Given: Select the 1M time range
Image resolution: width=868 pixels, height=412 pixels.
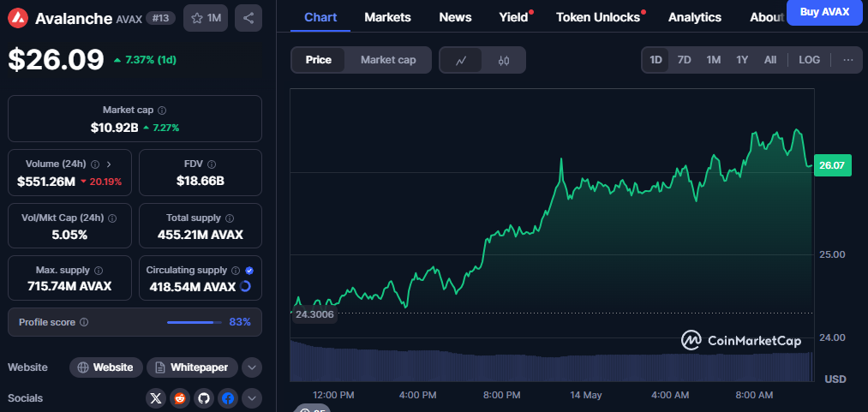Looking at the screenshot, I should [714, 60].
